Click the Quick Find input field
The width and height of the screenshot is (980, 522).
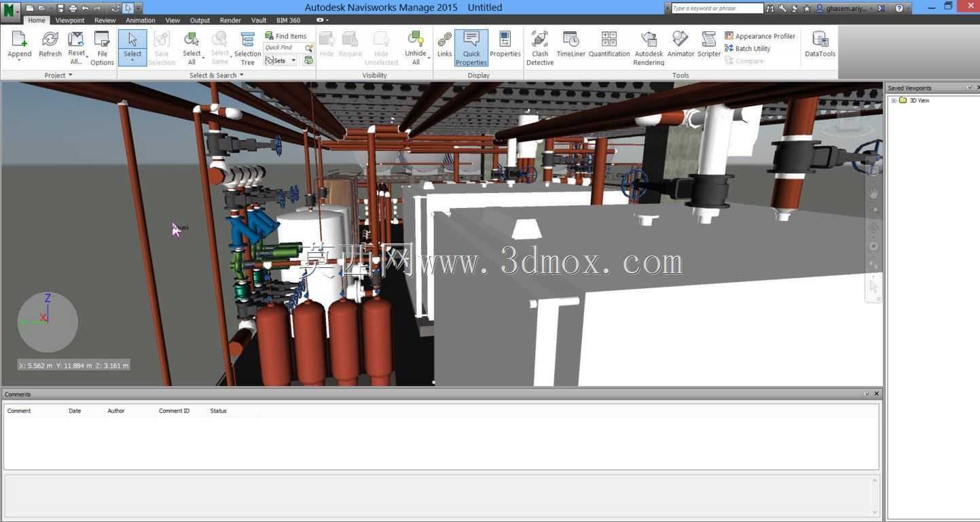click(x=284, y=48)
